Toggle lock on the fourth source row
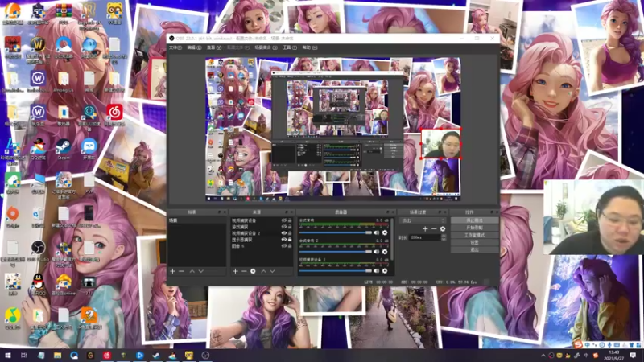The image size is (644, 362). coord(290,239)
